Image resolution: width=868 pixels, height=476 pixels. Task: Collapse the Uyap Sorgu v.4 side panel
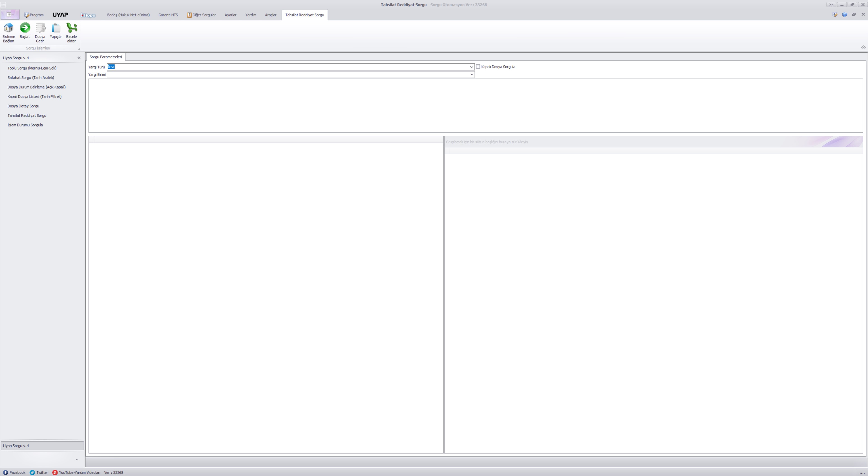(79, 58)
